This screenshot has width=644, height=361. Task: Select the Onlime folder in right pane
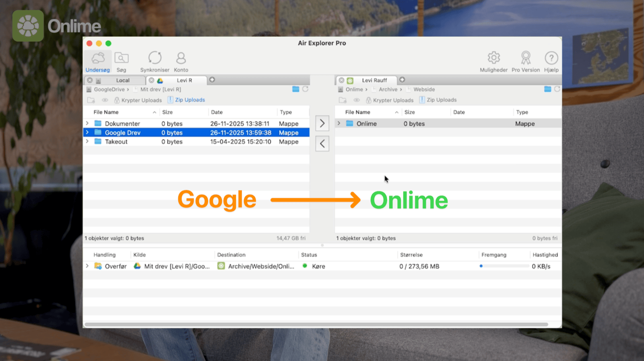coord(448,123)
